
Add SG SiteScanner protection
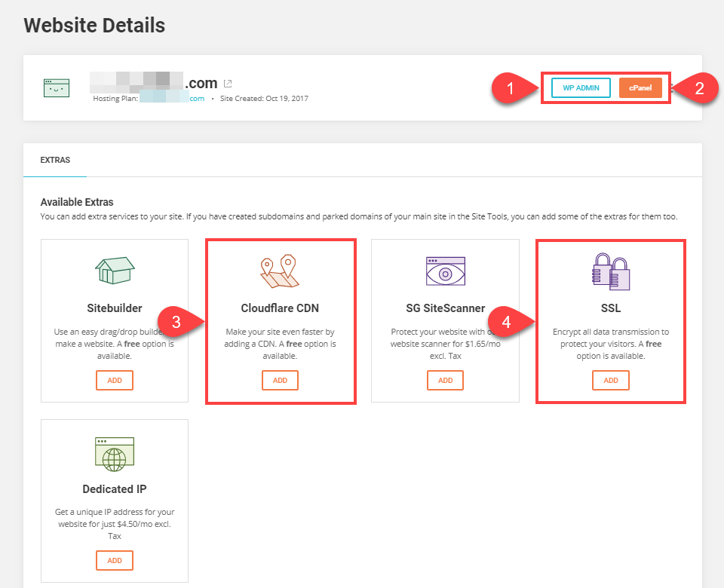click(x=445, y=380)
